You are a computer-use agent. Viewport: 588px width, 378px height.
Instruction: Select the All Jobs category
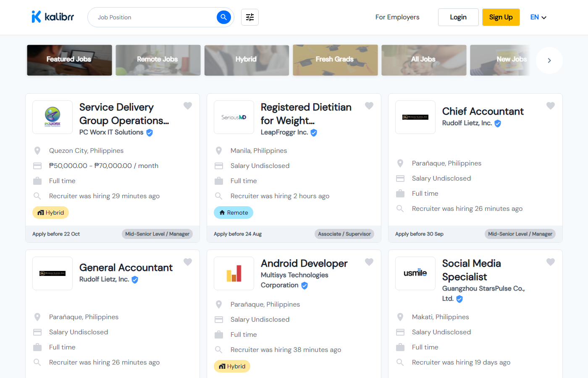coord(424,60)
